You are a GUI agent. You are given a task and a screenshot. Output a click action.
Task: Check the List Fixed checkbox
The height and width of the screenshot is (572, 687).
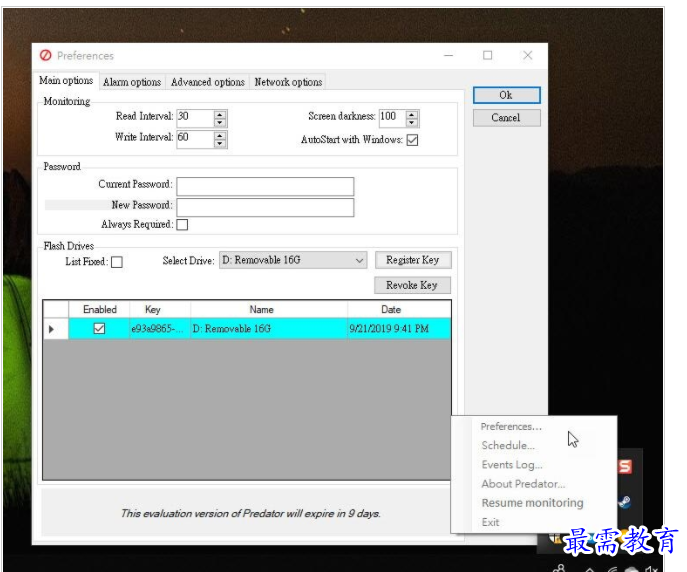coord(117,262)
